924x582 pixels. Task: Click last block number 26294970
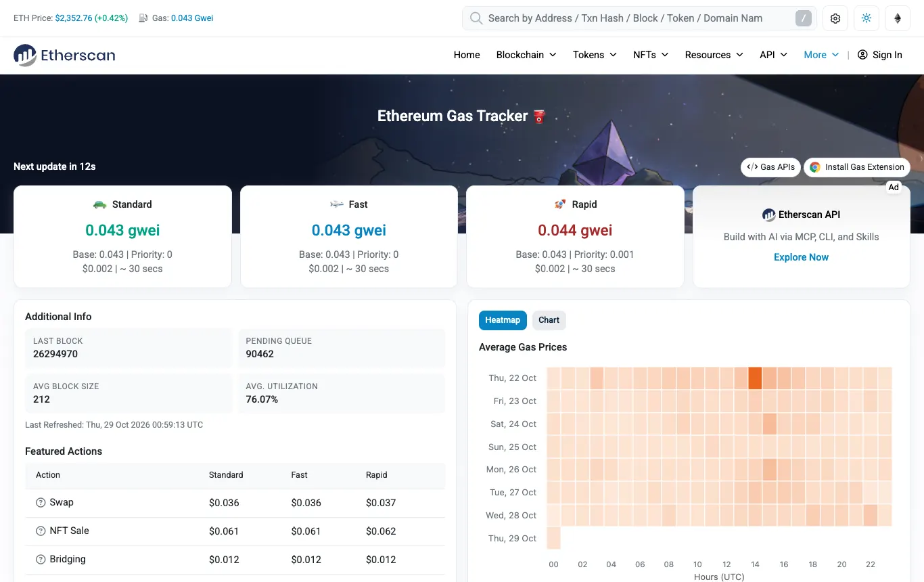pos(55,354)
